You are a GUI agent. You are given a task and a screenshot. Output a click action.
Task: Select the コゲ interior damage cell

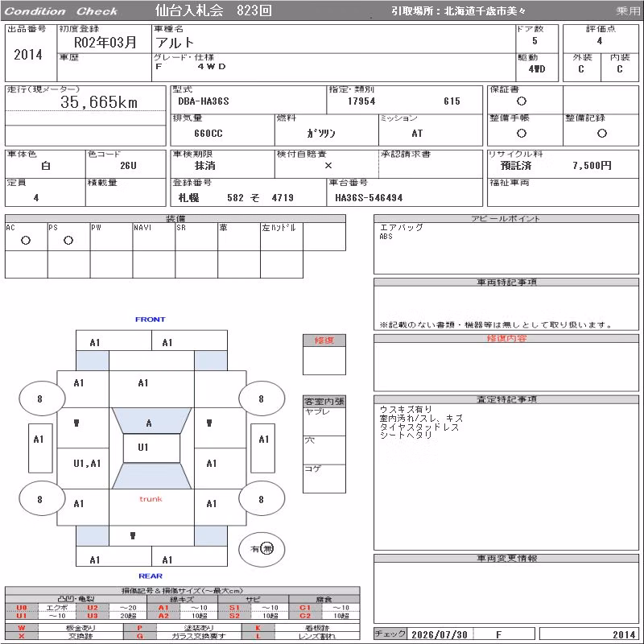[x=324, y=478]
